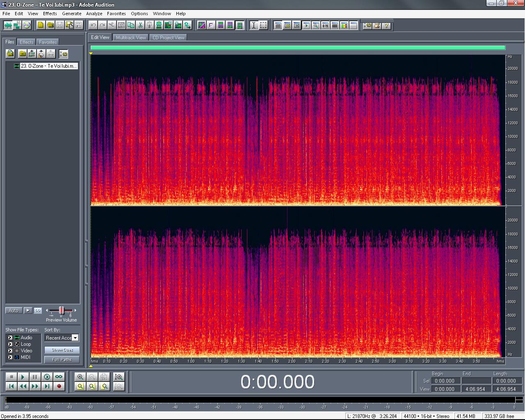Click the Undo arrow icon
Screen dimensions: 525x420
93,25
